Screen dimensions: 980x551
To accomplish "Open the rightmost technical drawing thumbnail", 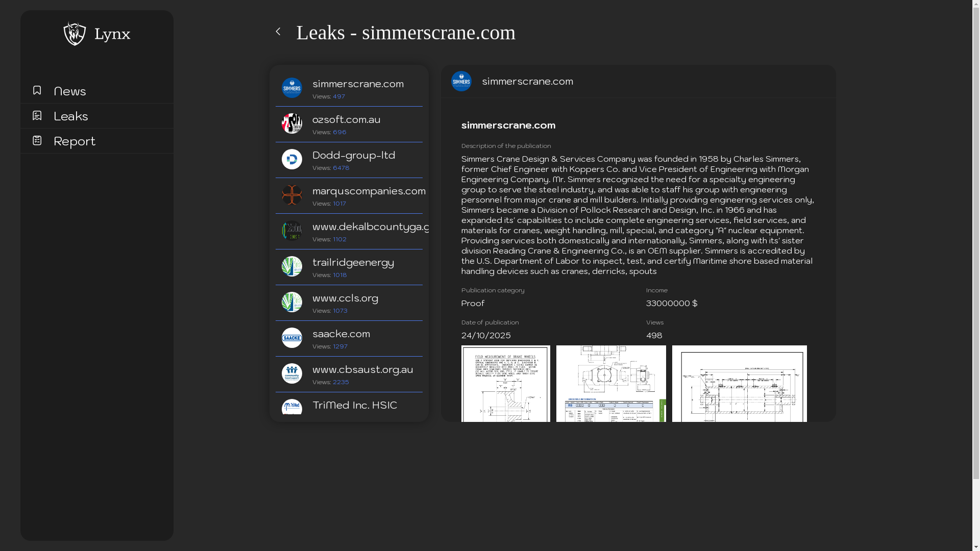I will click(739, 384).
